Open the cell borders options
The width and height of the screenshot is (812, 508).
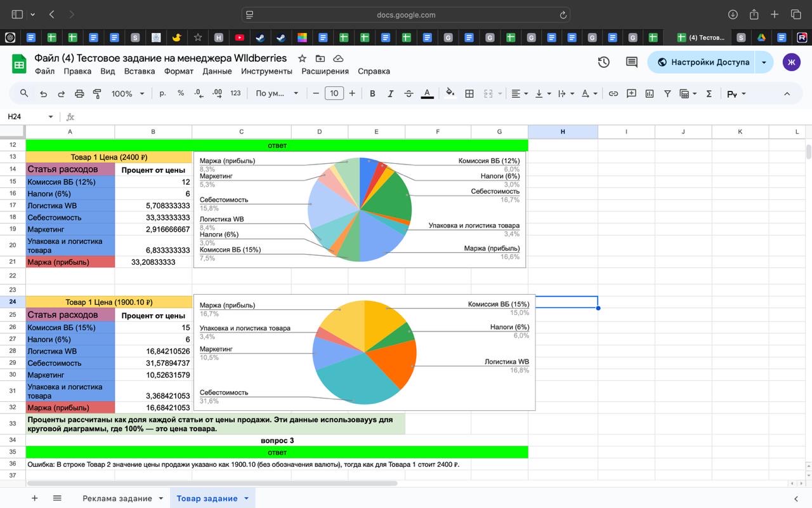point(469,93)
